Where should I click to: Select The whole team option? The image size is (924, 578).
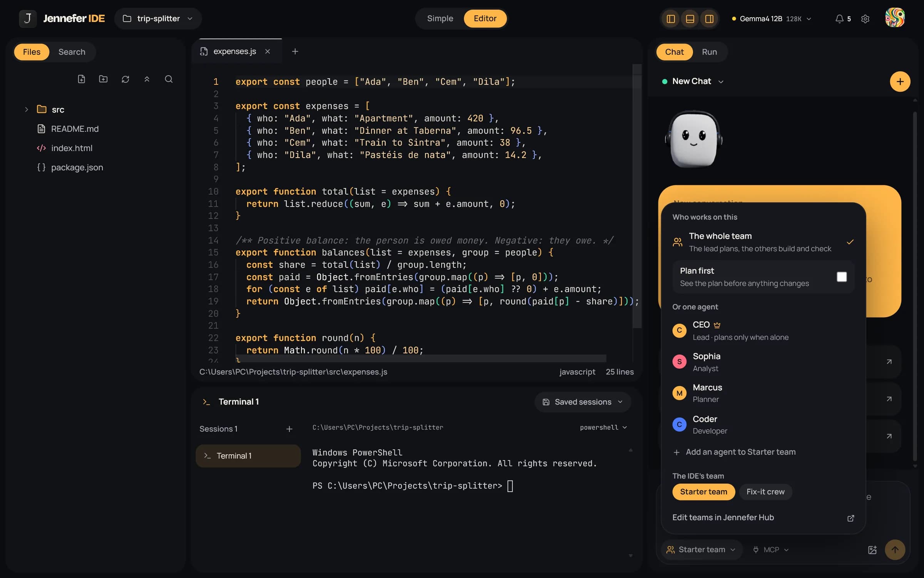pyautogui.click(x=763, y=242)
